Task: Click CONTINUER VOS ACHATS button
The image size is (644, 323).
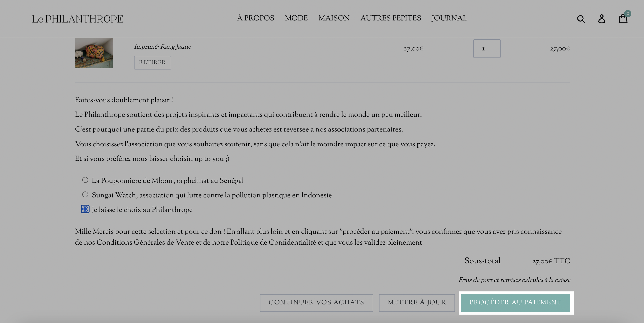Action: (316, 303)
